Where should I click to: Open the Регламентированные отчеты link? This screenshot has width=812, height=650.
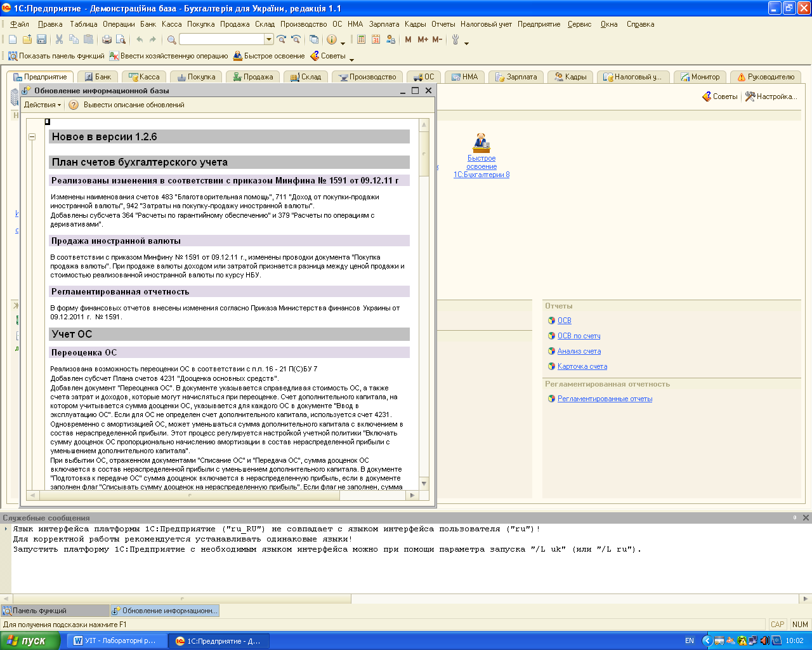[605, 399]
